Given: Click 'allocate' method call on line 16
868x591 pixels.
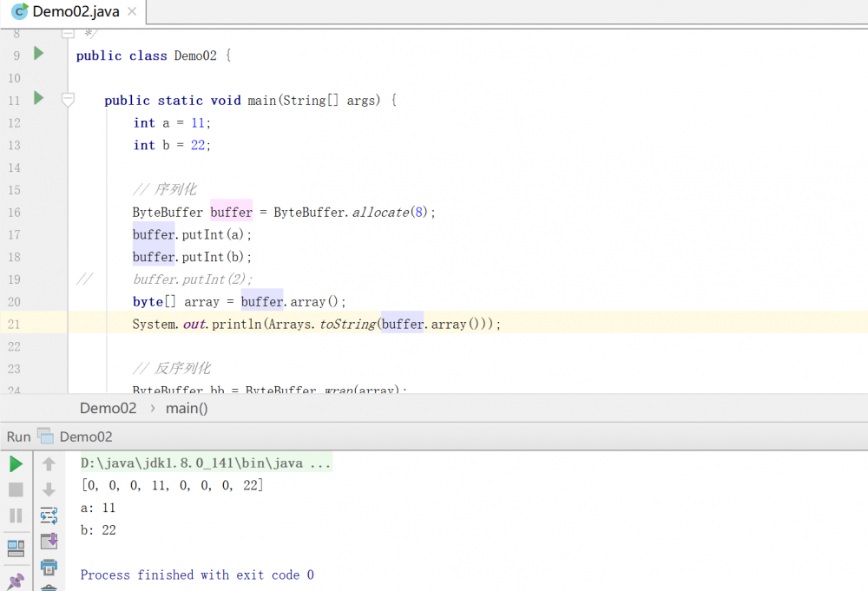Looking at the screenshot, I should click(x=380, y=212).
